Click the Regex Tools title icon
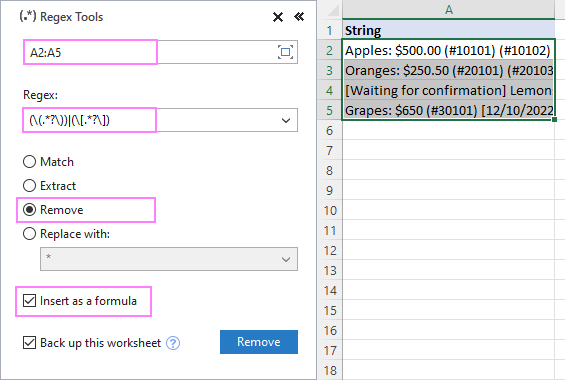Screen dimensions: 565x380 (28, 17)
